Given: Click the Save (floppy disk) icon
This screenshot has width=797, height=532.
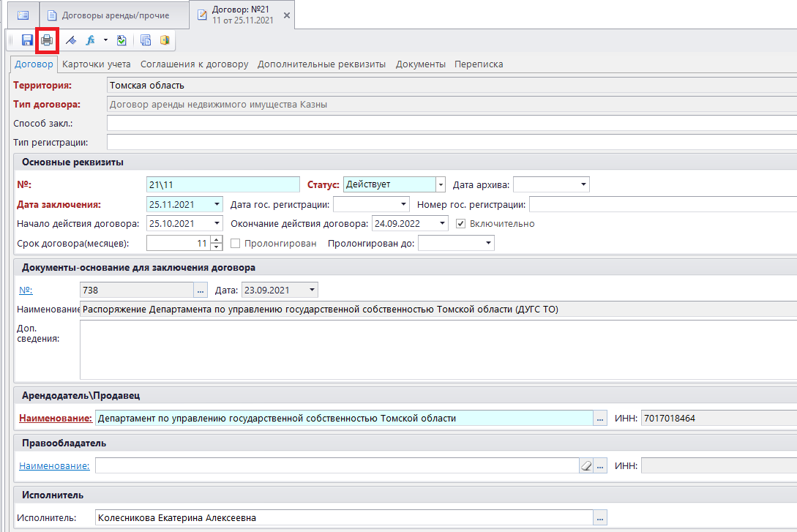Looking at the screenshot, I should click(27, 40).
